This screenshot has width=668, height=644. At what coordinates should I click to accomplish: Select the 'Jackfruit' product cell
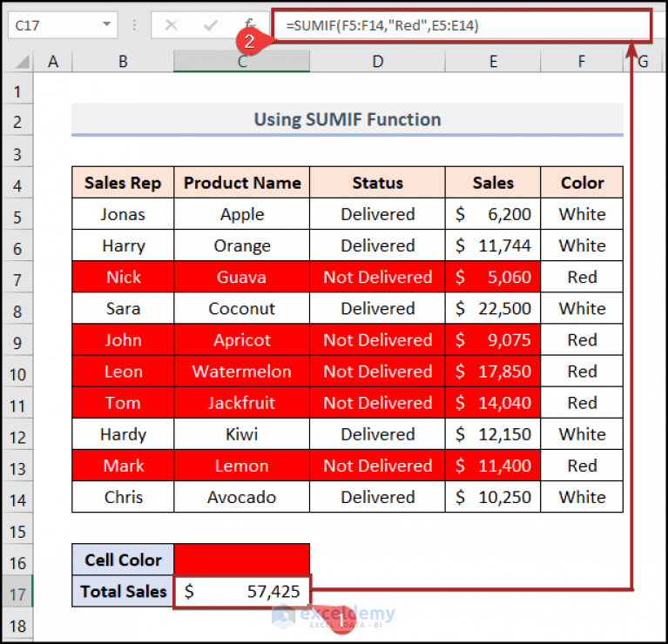pyautogui.click(x=241, y=403)
